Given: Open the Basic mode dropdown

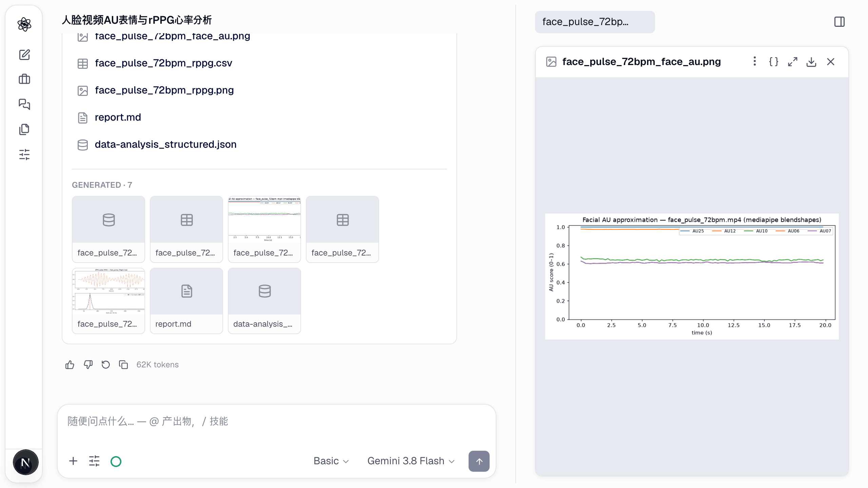Looking at the screenshot, I should pos(331,461).
